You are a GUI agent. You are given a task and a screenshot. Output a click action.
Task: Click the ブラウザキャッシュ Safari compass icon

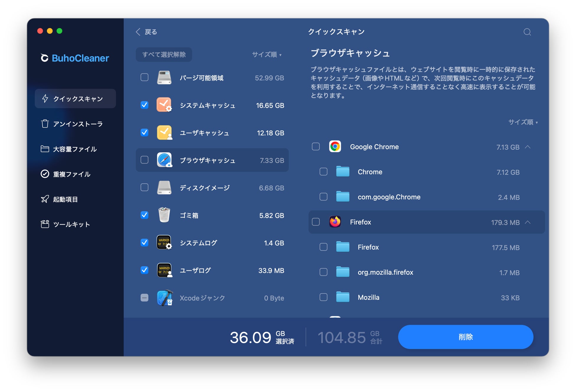[x=164, y=160]
